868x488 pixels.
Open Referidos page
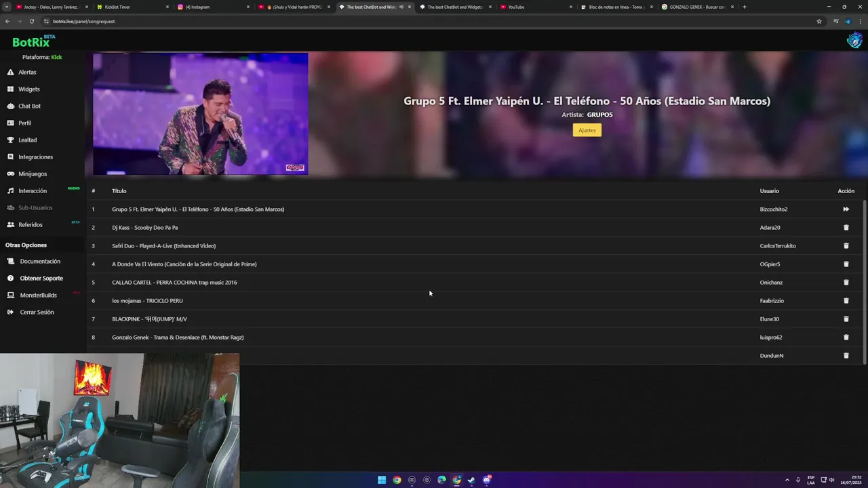(x=31, y=224)
